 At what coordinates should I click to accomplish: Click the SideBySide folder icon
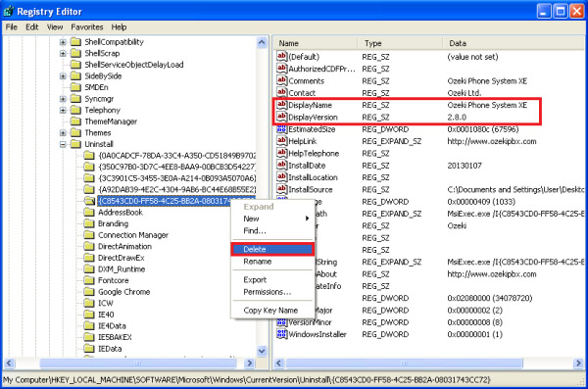(76, 75)
